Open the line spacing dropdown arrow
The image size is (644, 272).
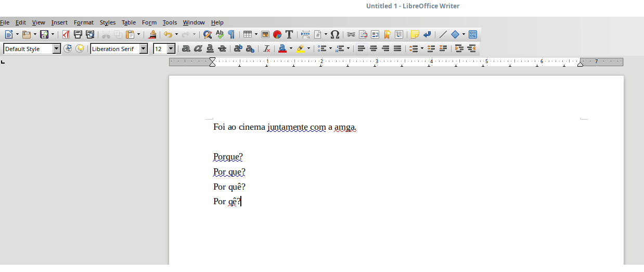pyautogui.click(x=422, y=48)
